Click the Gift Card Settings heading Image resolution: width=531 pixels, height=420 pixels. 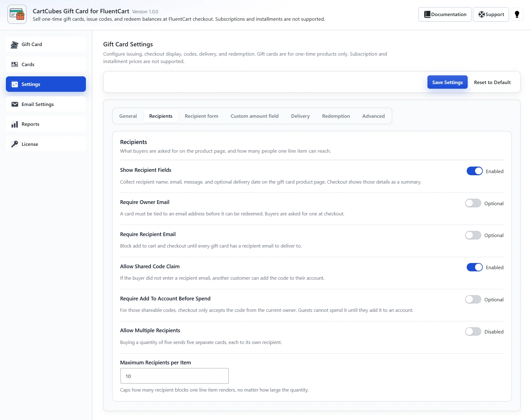[128, 44]
